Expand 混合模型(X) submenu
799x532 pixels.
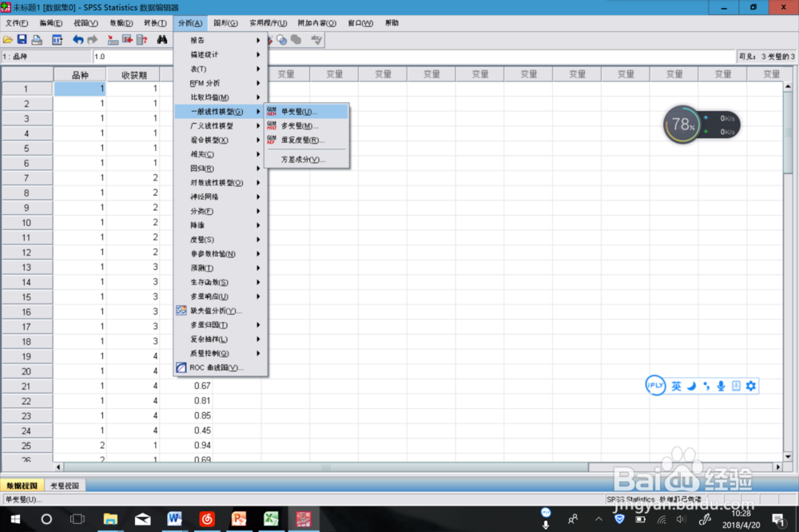[x=221, y=140]
